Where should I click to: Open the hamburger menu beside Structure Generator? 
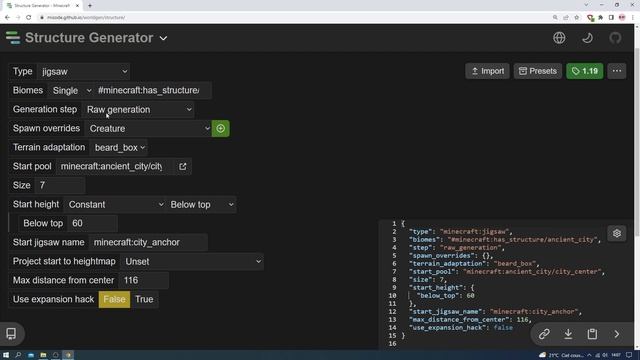coord(13,38)
